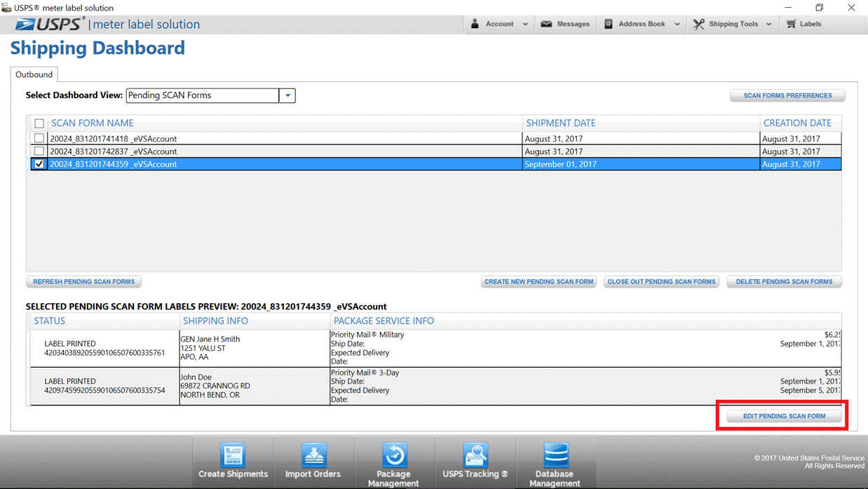Click the STATUS column header

point(49,321)
